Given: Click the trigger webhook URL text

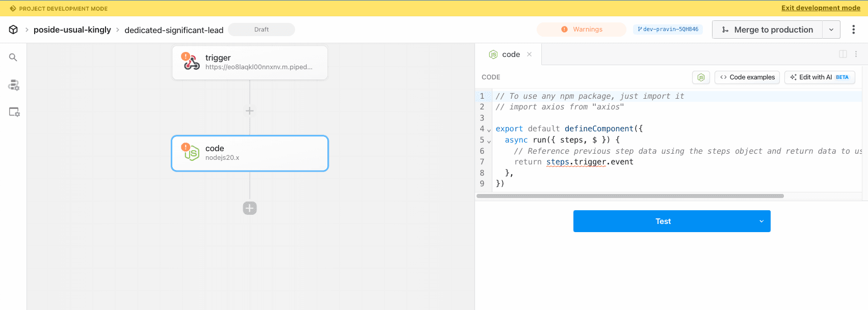Looking at the screenshot, I should 259,67.
